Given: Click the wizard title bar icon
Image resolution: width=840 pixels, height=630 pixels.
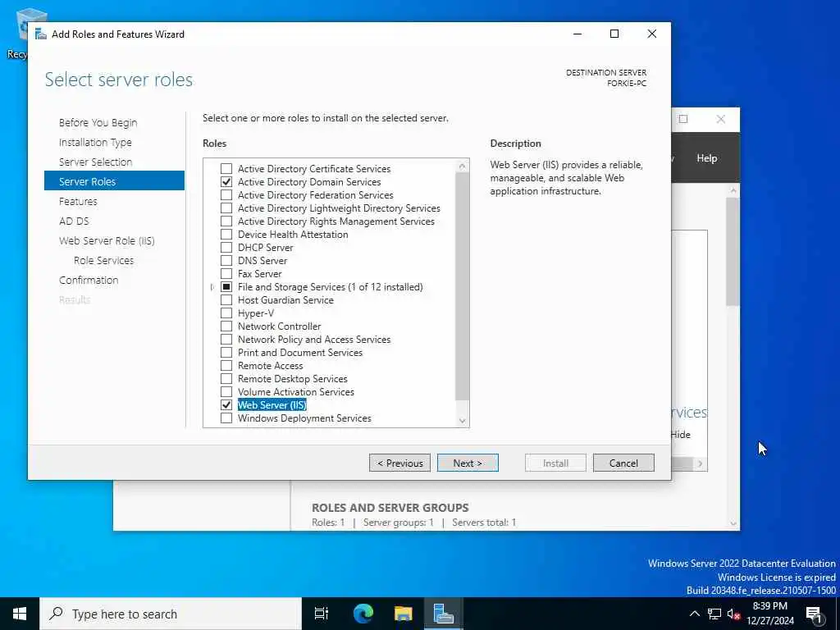Looking at the screenshot, I should click(x=40, y=34).
